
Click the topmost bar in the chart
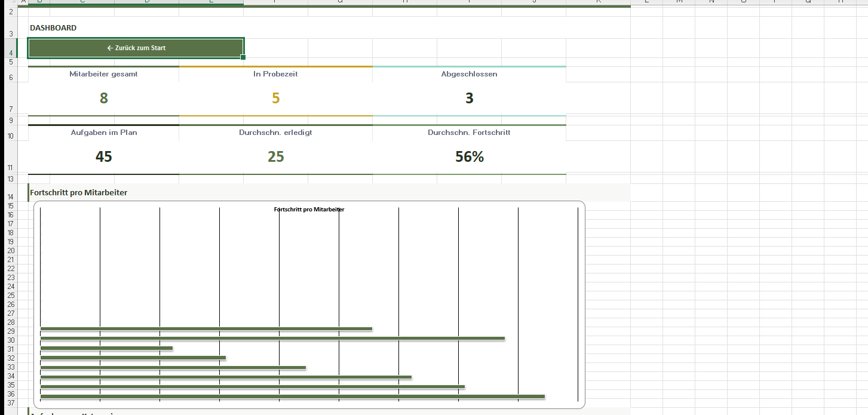click(206, 328)
